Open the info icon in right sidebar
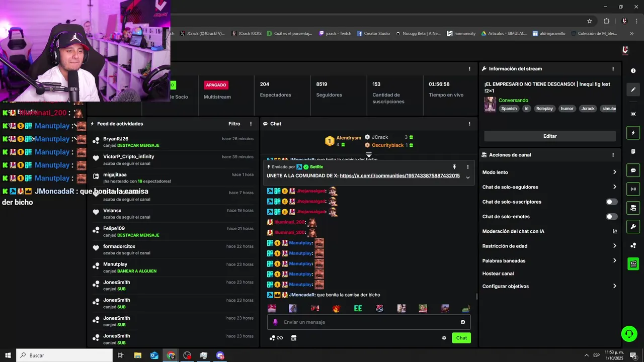Image resolution: width=644 pixels, height=362 pixels. (633, 71)
